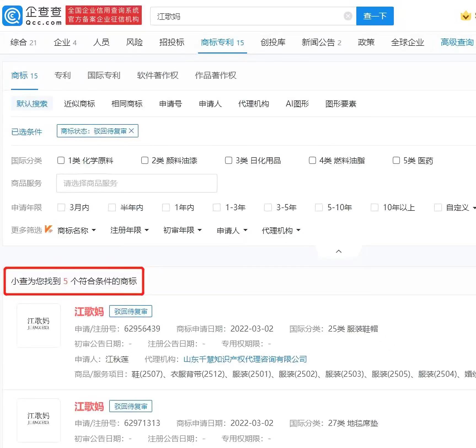Check the 4类 燃料油脂 box
The width and height of the screenshot is (476, 448).
pyautogui.click(x=312, y=160)
